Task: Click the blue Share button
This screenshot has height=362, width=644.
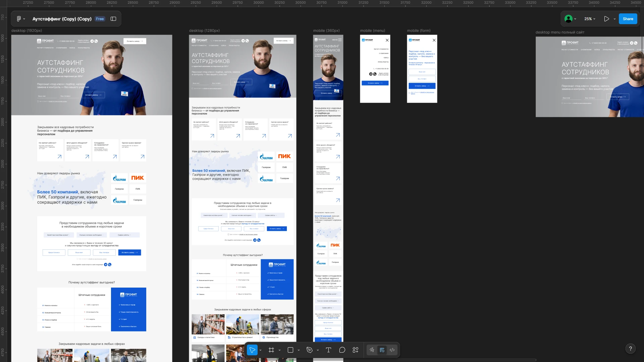Action: (628, 19)
